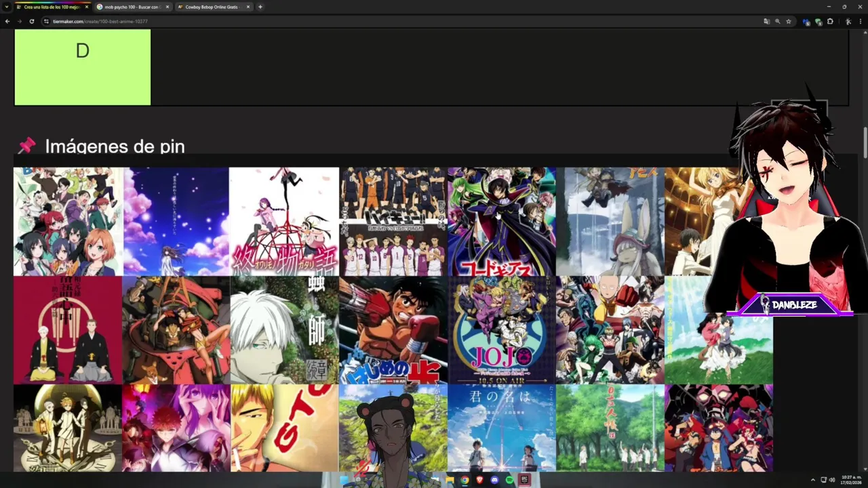Select the Mushishi white-haired poster
Image resolution: width=868 pixels, height=488 pixels.
coord(285,330)
